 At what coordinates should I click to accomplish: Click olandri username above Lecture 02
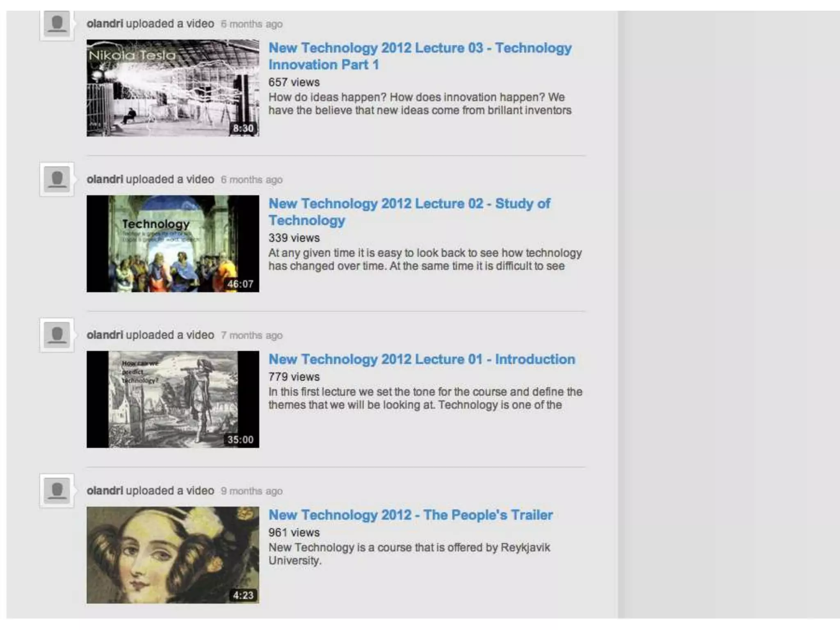click(x=105, y=179)
